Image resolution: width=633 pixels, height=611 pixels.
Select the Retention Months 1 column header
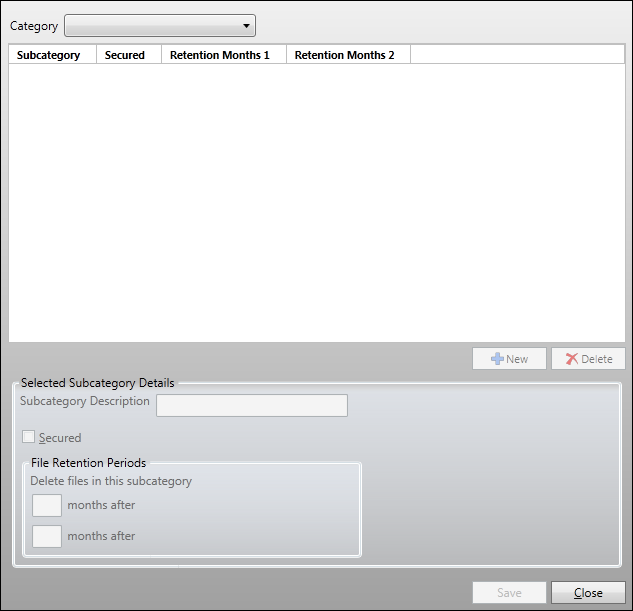click(224, 55)
